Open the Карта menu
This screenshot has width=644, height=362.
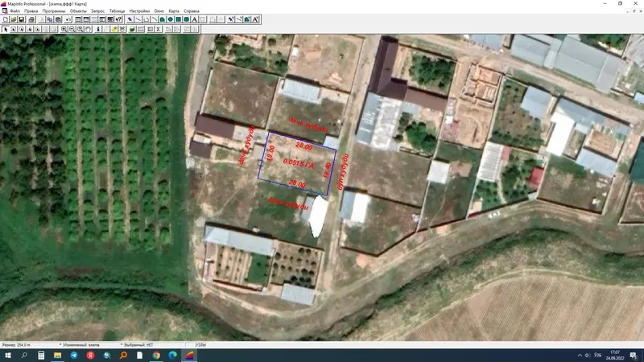click(174, 11)
